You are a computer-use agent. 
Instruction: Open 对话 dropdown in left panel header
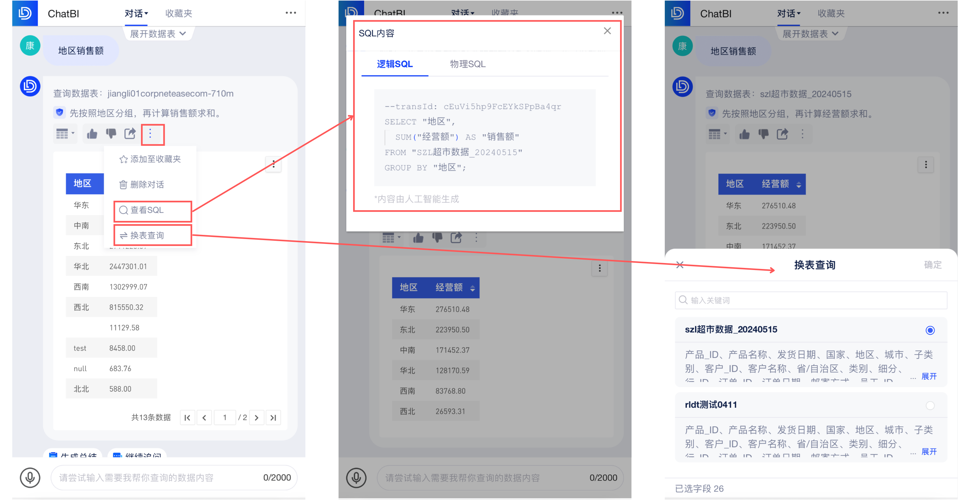(x=136, y=14)
